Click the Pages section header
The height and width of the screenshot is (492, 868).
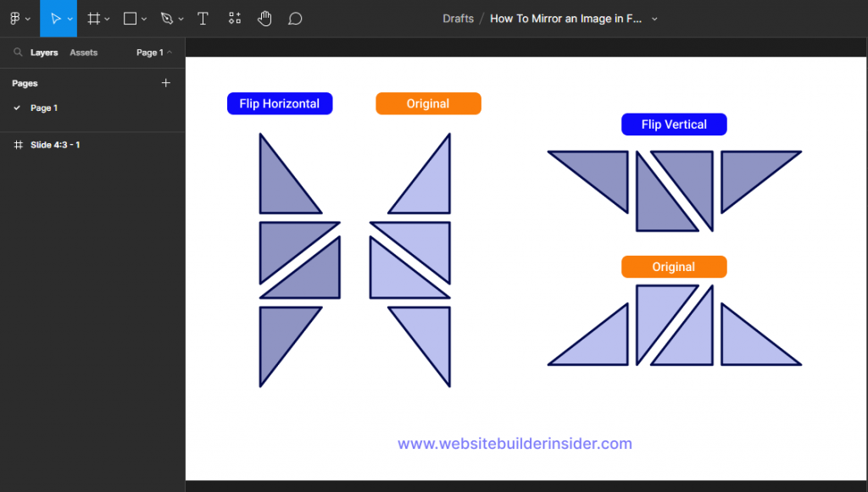[x=25, y=83]
